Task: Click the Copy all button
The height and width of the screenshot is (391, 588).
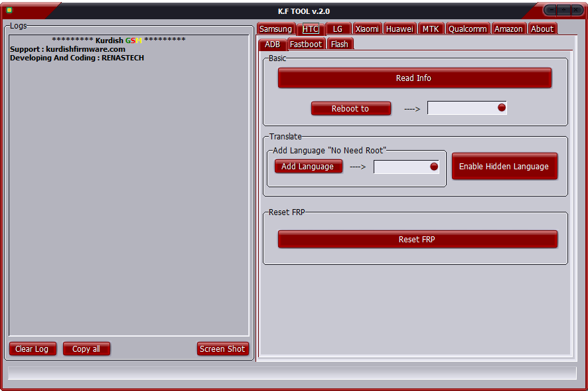Action: 86,349
